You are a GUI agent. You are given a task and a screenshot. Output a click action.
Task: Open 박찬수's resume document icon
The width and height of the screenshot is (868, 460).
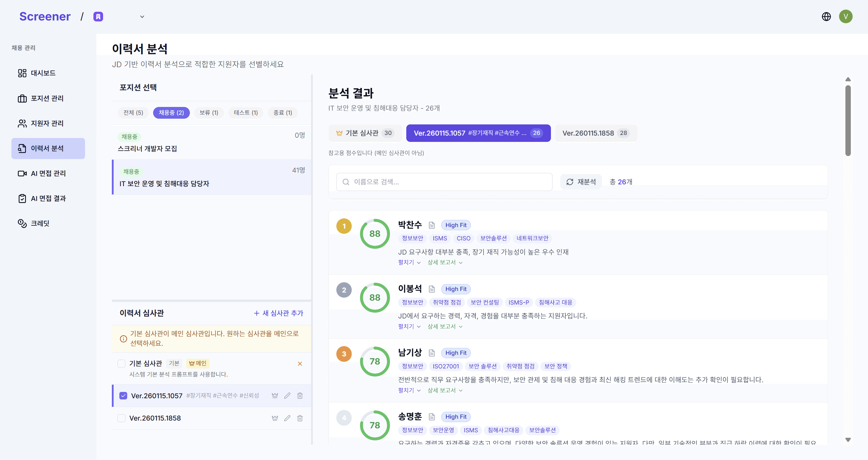click(x=432, y=225)
